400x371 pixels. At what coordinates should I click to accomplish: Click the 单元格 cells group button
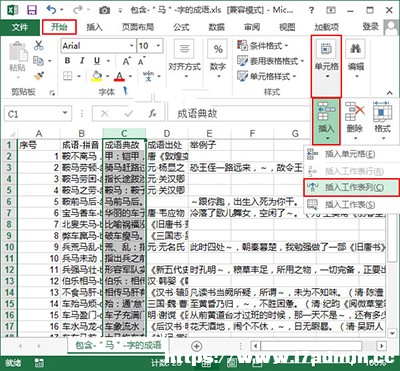pyautogui.click(x=326, y=66)
